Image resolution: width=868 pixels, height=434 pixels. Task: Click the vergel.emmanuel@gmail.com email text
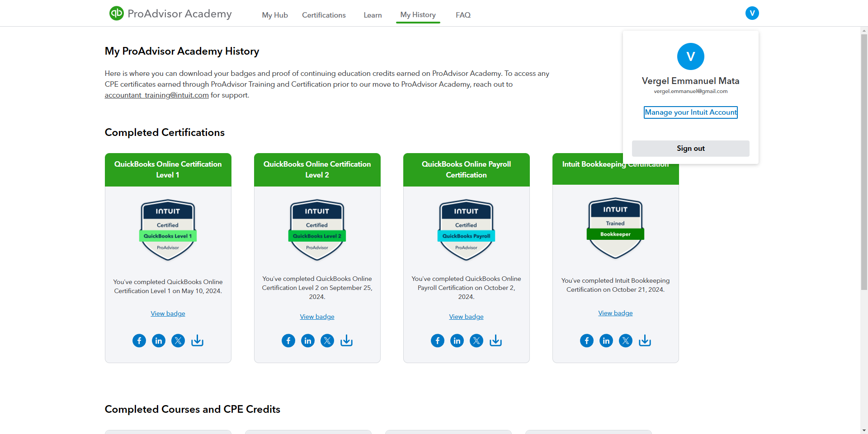[690, 91]
